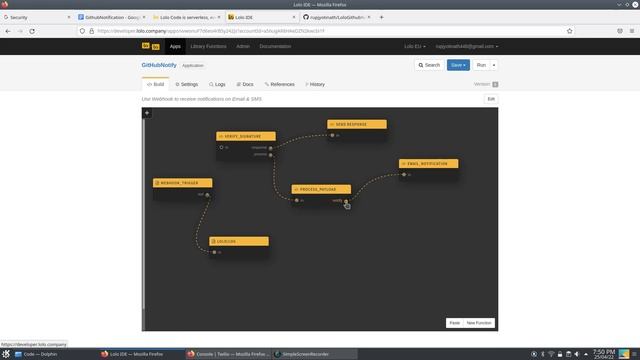640x360 pixels.
Task: Open the Firefox hamburger menu
Action: coord(632,31)
